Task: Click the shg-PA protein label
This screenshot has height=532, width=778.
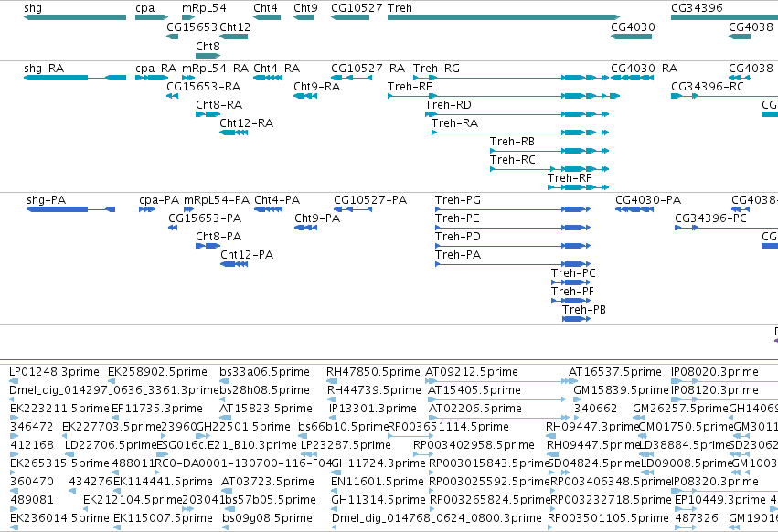Action: 46,200
